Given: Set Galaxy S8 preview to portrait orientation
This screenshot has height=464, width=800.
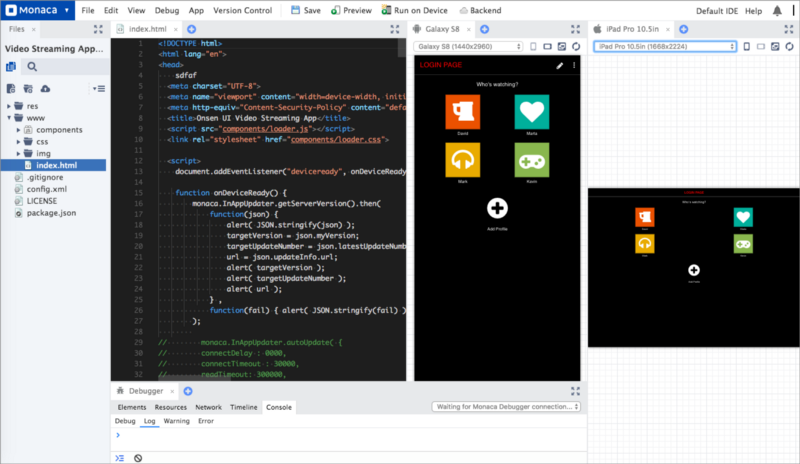Looking at the screenshot, I should tap(533, 46).
